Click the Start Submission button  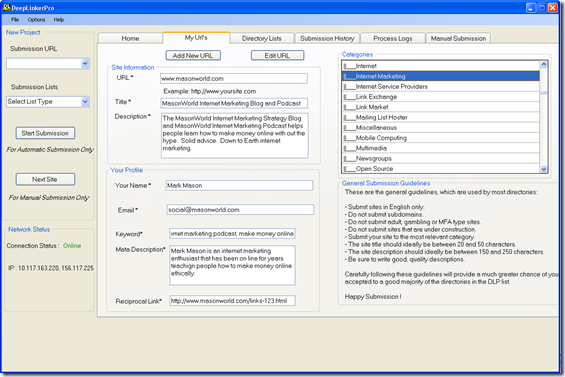[x=45, y=133]
